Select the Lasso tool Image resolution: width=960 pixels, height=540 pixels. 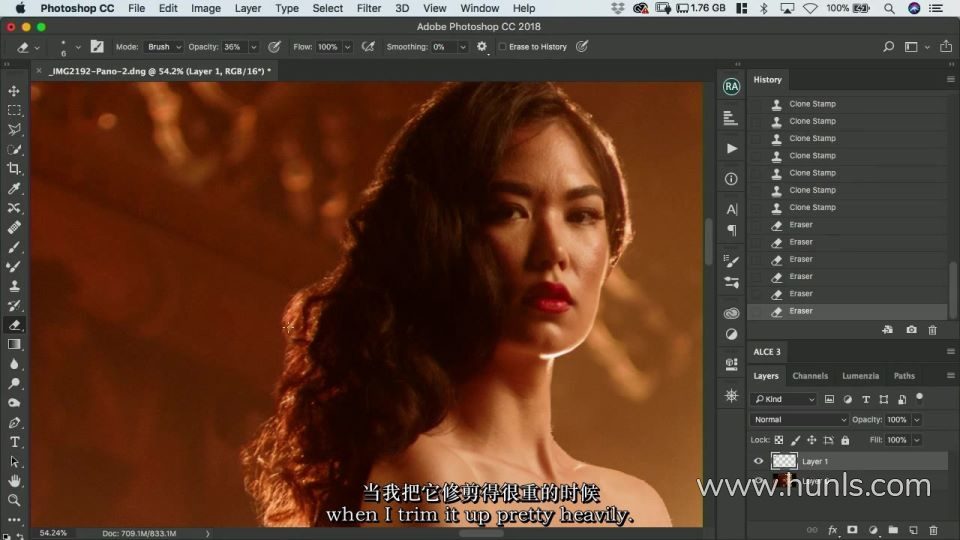(x=14, y=130)
